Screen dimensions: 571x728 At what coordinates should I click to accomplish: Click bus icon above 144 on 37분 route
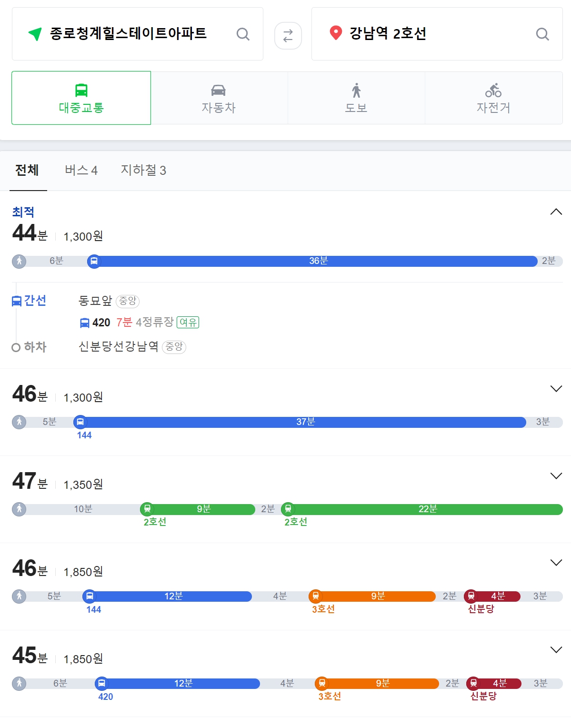coord(80,422)
